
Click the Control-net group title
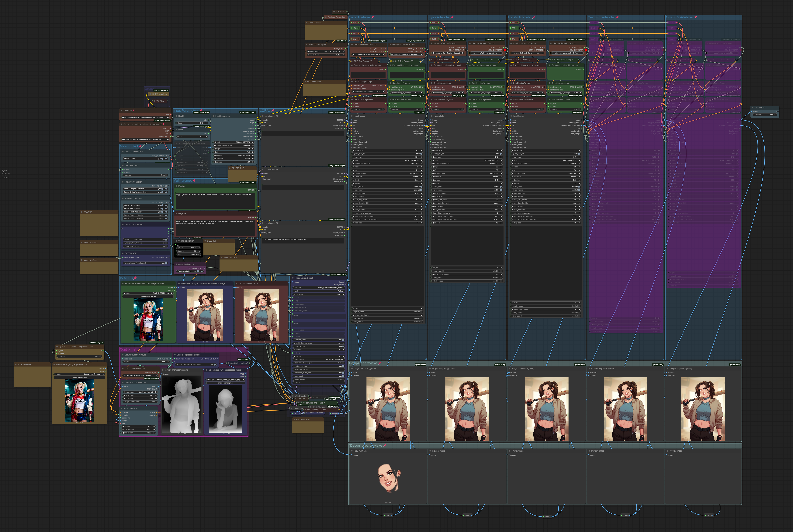(x=128, y=349)
